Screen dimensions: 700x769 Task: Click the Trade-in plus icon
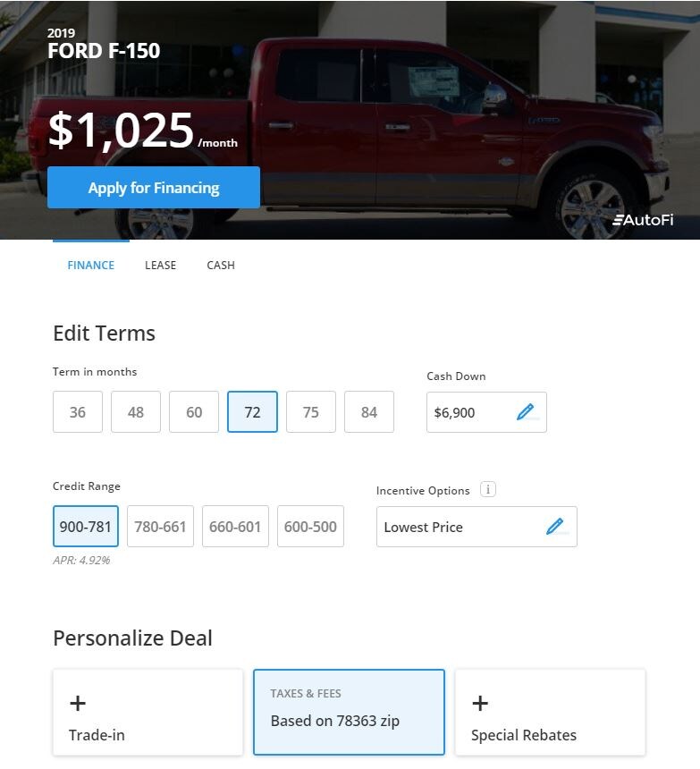[x=78, y=704]
